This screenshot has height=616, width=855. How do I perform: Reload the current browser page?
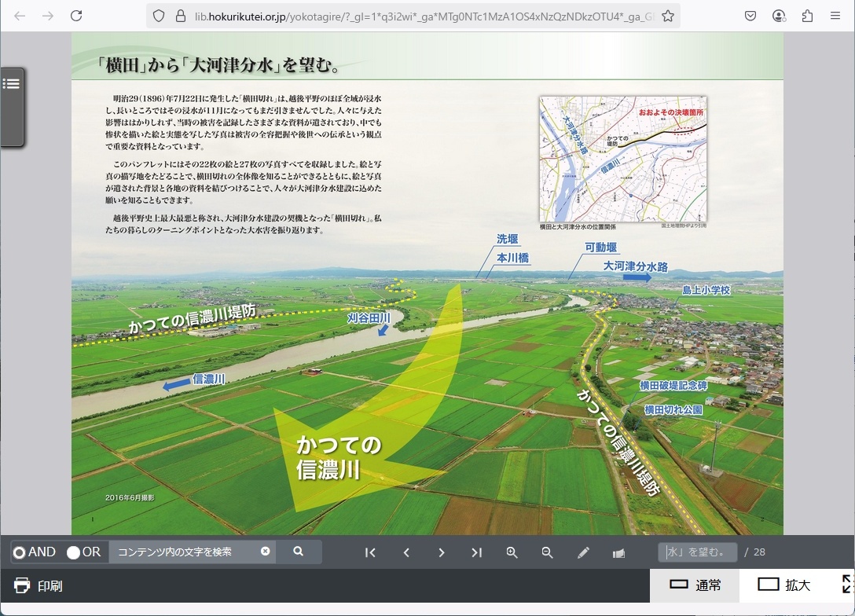76,16
